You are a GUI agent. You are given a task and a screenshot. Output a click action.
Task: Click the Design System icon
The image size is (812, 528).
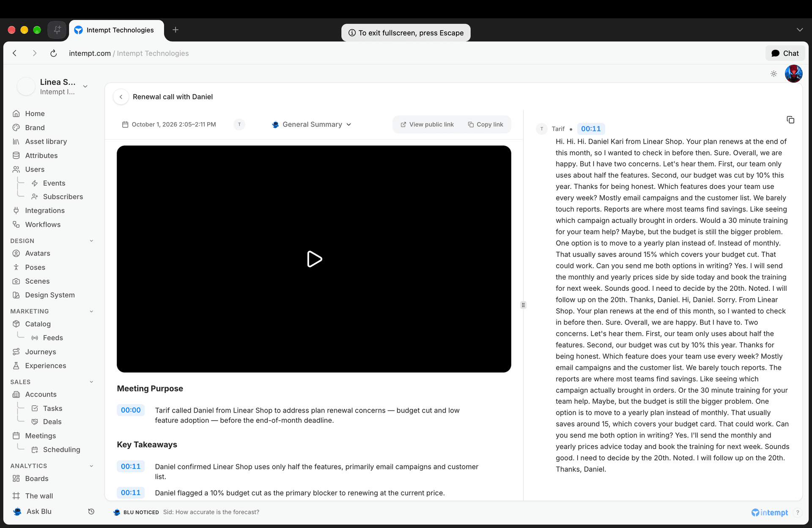[16, 295]
